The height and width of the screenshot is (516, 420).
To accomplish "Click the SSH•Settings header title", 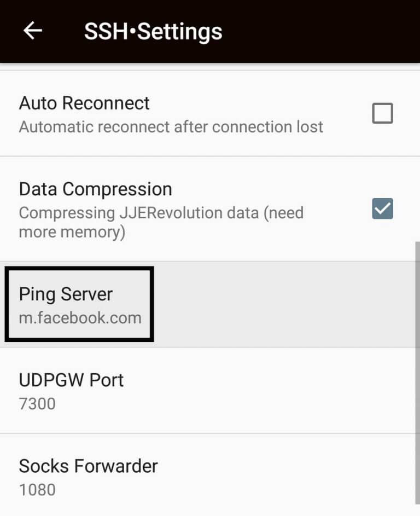I will [x=153, y=32].
